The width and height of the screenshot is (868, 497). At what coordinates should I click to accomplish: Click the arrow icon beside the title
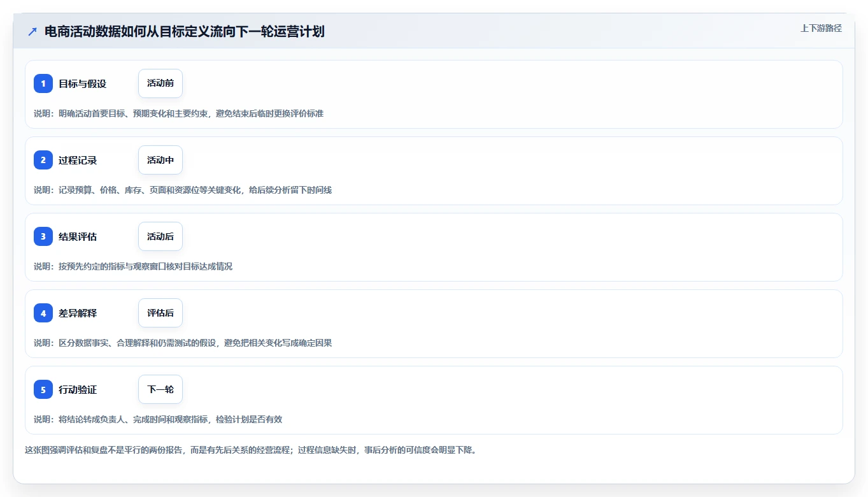coord(32,32)
